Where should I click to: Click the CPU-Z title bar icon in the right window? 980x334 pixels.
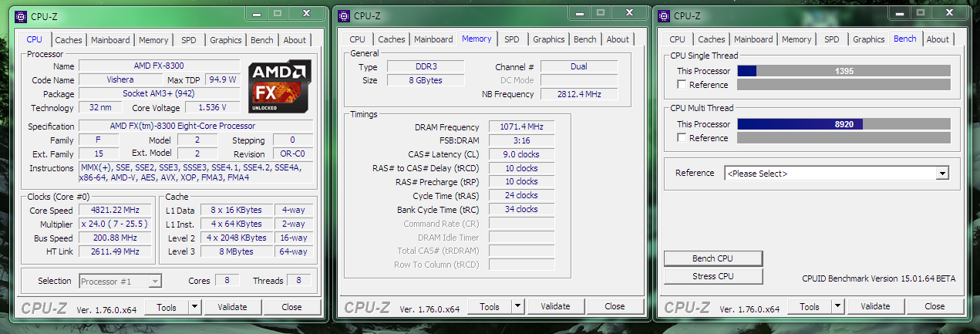pos(664,15)
